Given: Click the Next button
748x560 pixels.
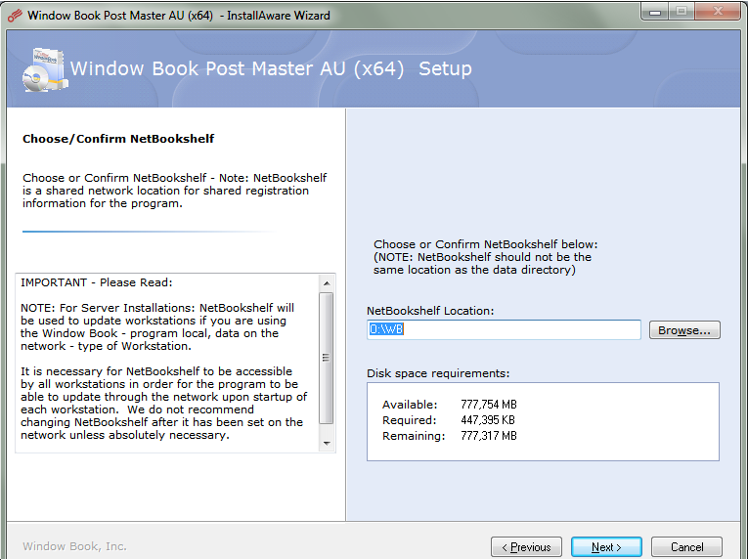Looking at the screenshot, I should click(x=606, y=546).
